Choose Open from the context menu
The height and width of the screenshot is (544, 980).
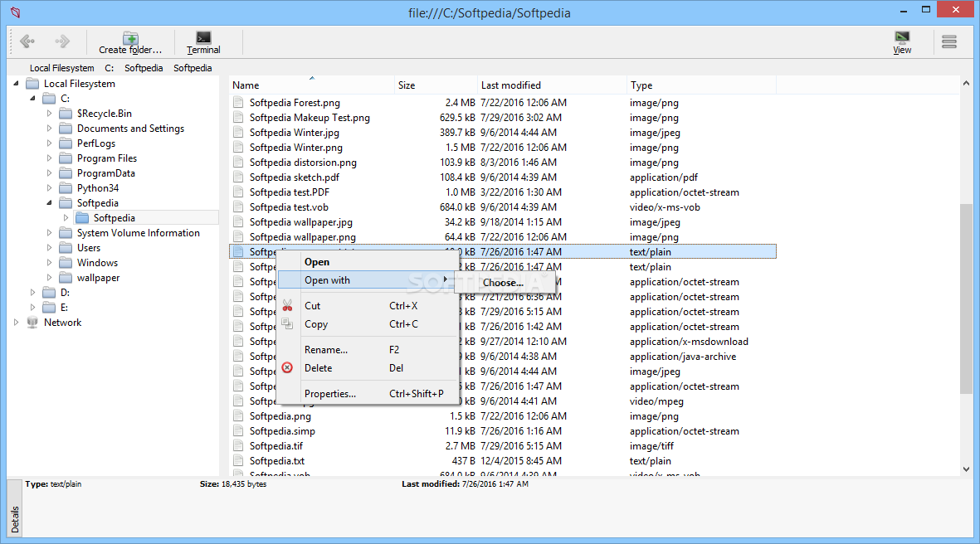tap(368, 262)
